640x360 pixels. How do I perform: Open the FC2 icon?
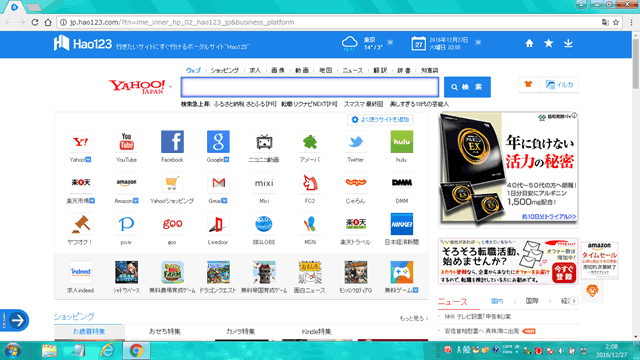[x=310, y=183]
